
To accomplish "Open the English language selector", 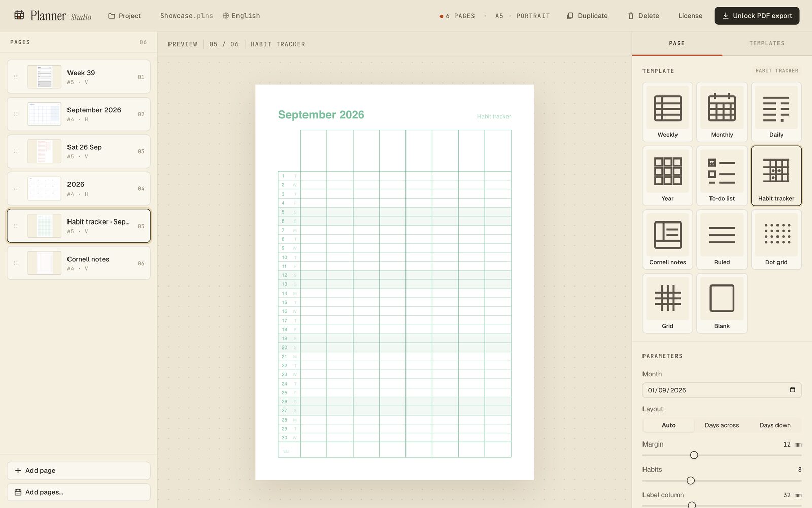I will pyautogui.click(x=241, y=16).
